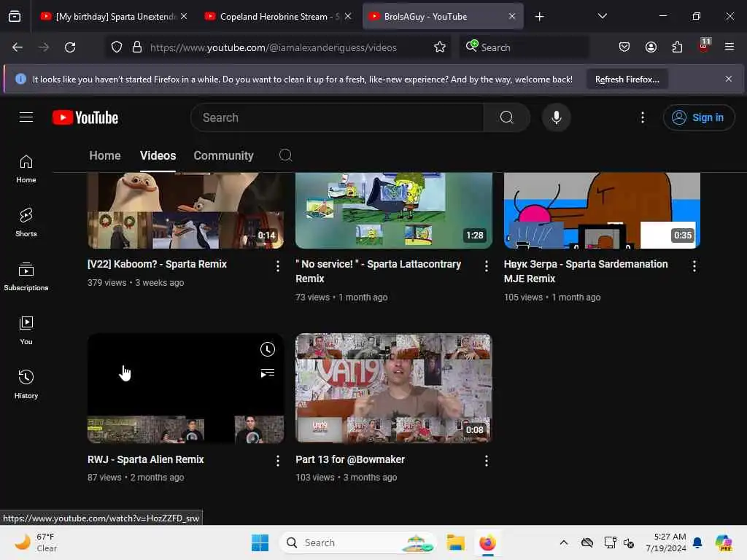Open the extension icon with 11 badge

click(704, 45)
